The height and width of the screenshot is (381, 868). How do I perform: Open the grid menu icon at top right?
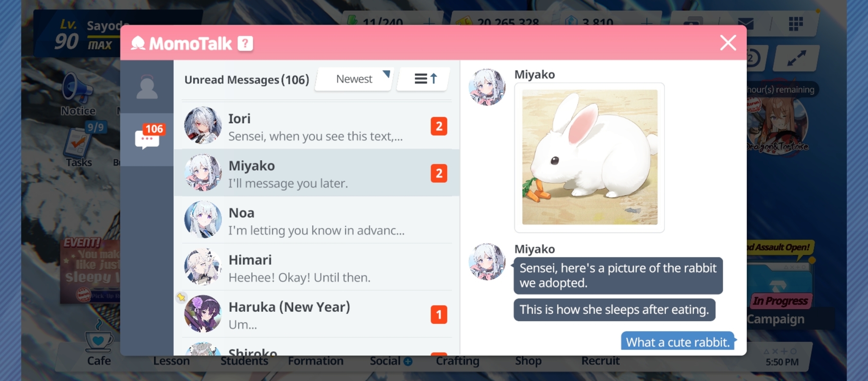point(796,24)
